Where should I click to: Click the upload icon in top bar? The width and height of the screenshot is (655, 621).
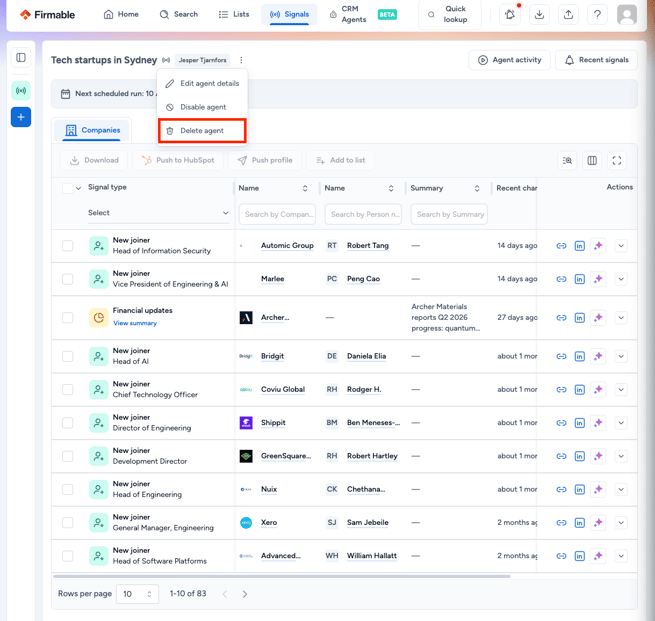[x=568, y=15]
